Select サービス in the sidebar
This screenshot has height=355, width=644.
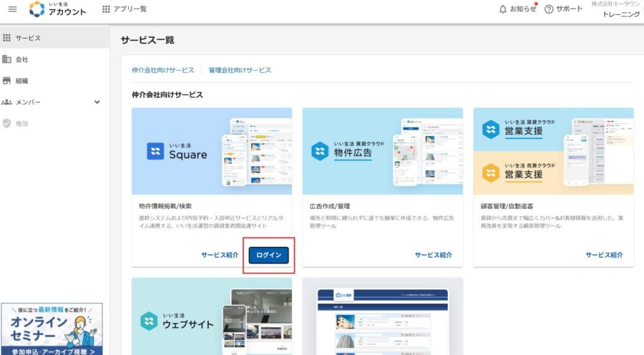[x=28, y=38]
